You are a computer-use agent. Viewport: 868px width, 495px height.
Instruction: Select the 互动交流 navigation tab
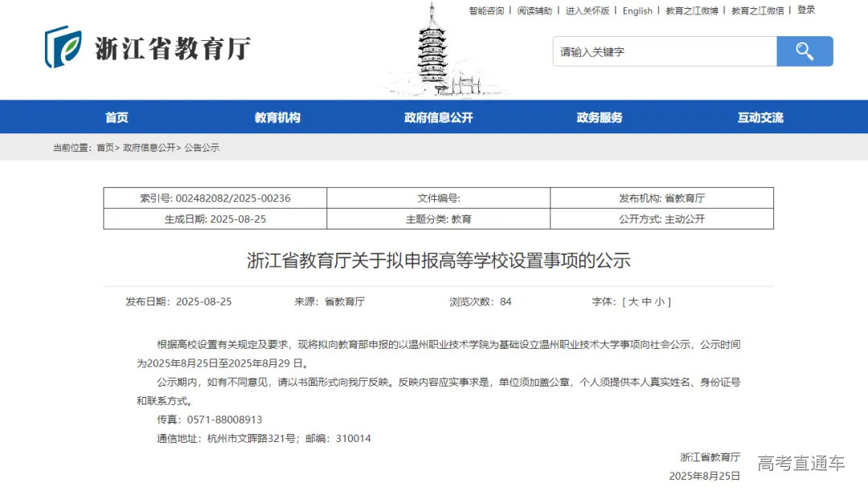[758, 117]
